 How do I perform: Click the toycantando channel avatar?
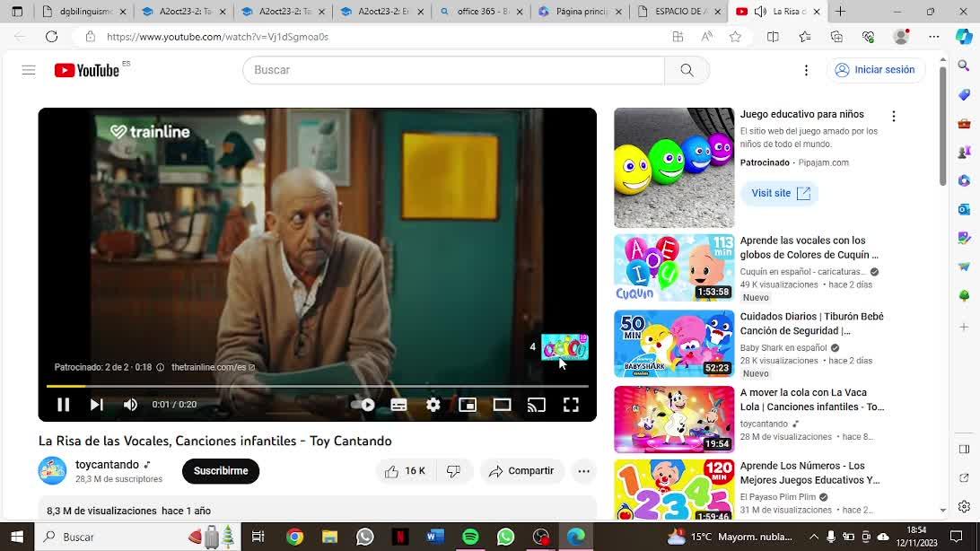pyautogui.click(x=52, y=470)
